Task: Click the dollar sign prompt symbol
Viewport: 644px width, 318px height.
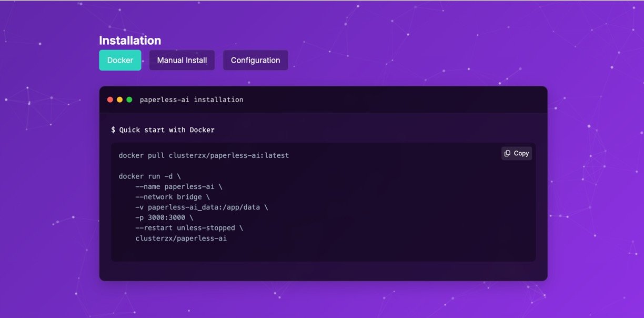Action: [113, 130]
